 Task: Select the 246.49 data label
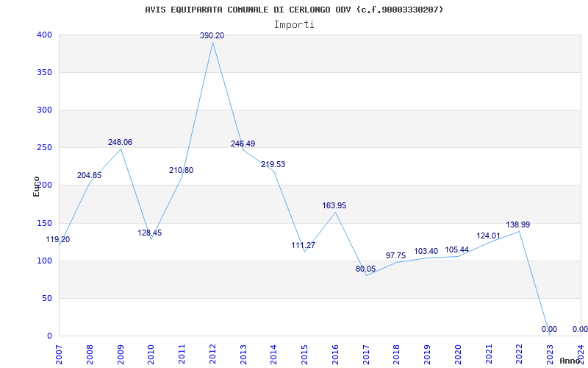[243, 144]
